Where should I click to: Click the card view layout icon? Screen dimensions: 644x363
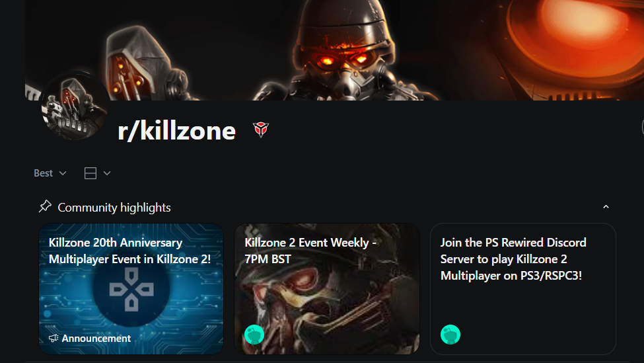coord(90,173)
